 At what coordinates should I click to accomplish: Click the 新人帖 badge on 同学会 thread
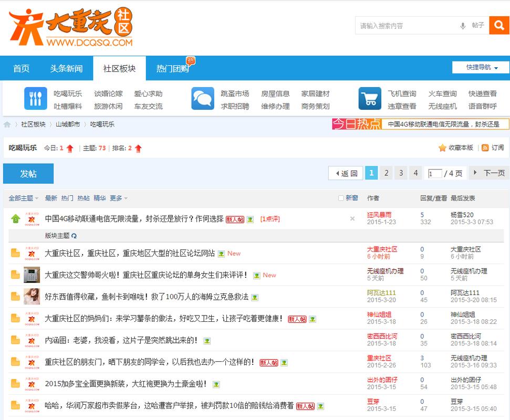point(269,363)
